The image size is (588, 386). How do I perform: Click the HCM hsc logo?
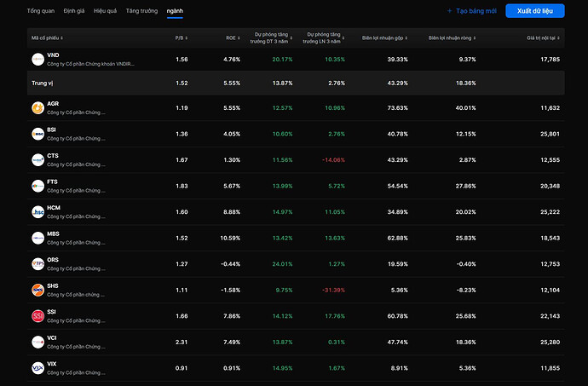[37, 212]
